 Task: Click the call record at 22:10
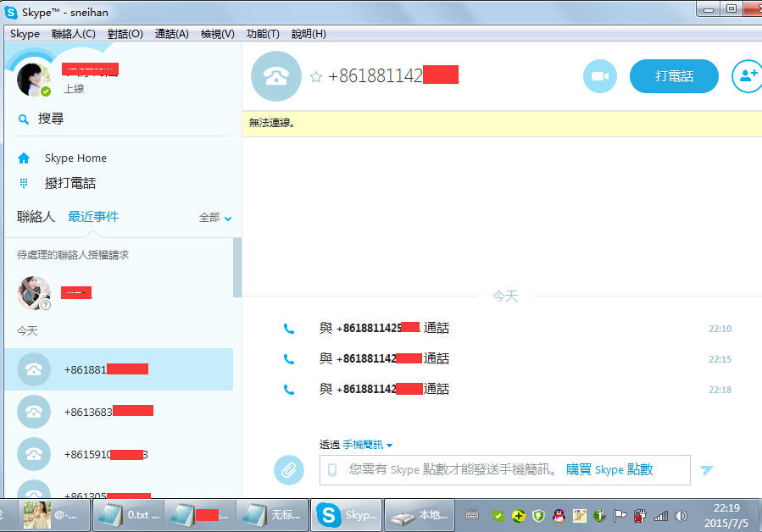[384, 328]
